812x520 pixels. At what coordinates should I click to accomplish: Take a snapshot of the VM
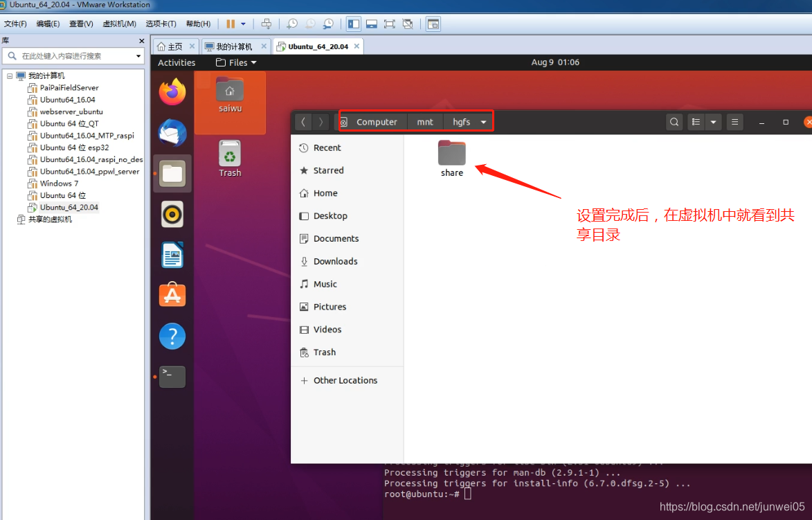(x=292, y=24)
